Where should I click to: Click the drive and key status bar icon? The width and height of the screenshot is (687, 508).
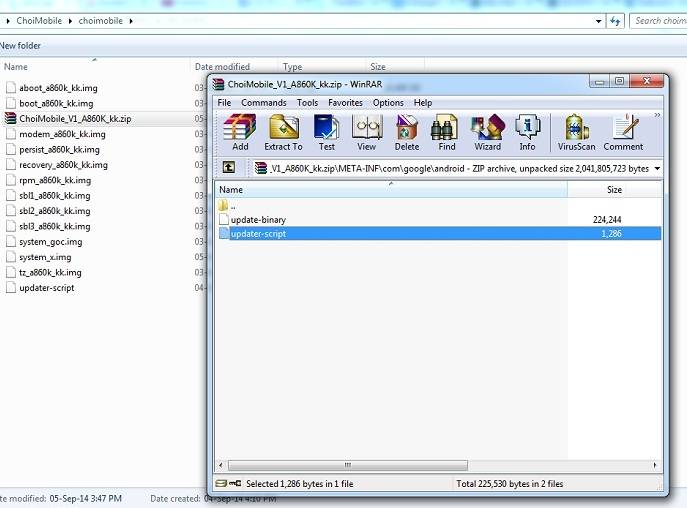228,483
